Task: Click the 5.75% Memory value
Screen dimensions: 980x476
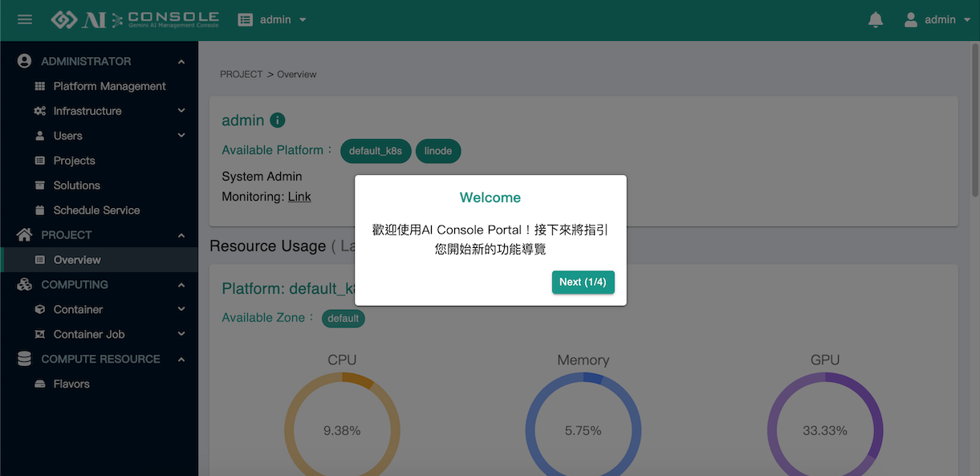Action: point(583,430)
